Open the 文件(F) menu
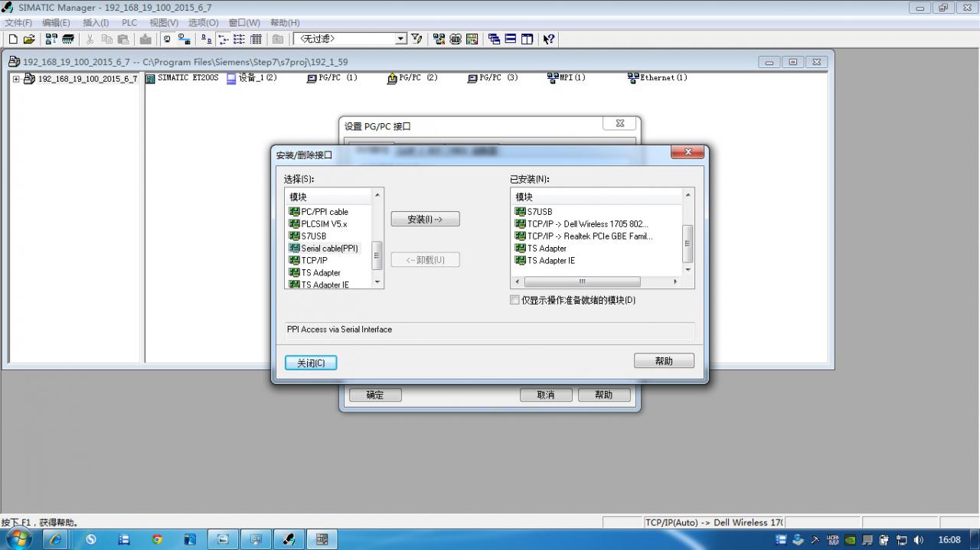This screenshot has height=550, width=980. 18,23
